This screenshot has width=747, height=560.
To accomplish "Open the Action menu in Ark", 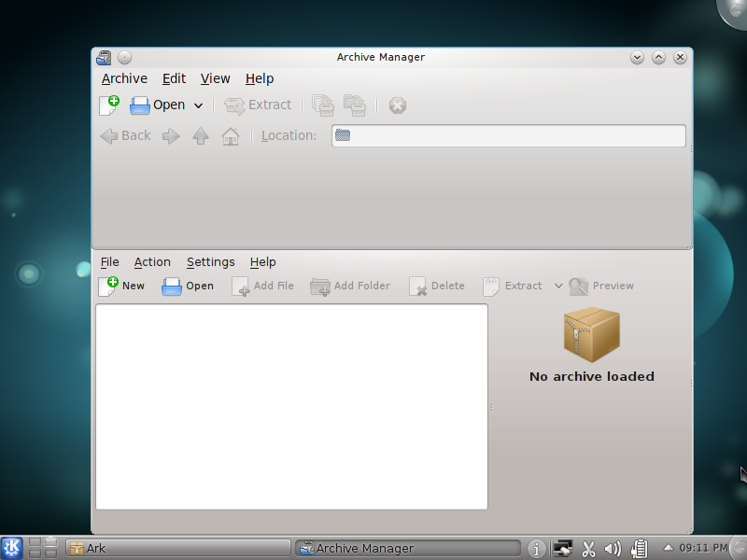I will pos(152,262).
